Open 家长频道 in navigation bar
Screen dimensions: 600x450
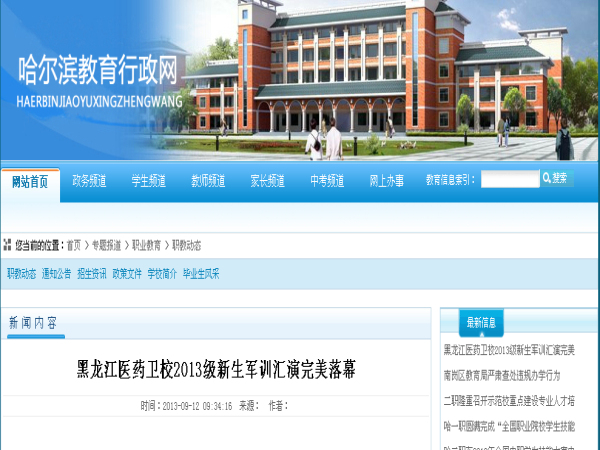(268, 181)
